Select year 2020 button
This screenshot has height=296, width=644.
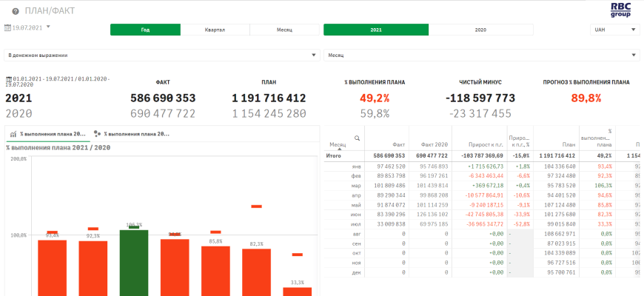(480, 30)
